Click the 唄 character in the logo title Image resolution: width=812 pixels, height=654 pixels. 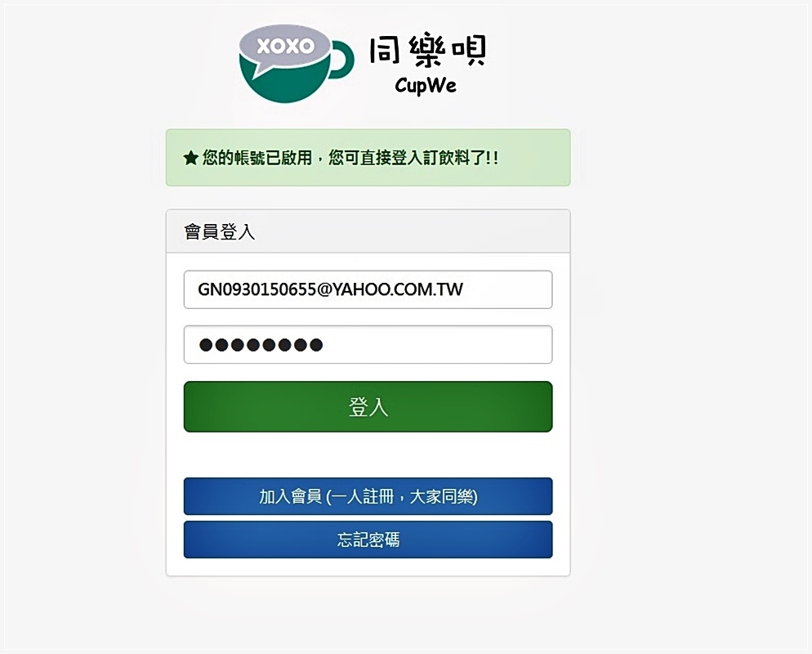(469, 51)
